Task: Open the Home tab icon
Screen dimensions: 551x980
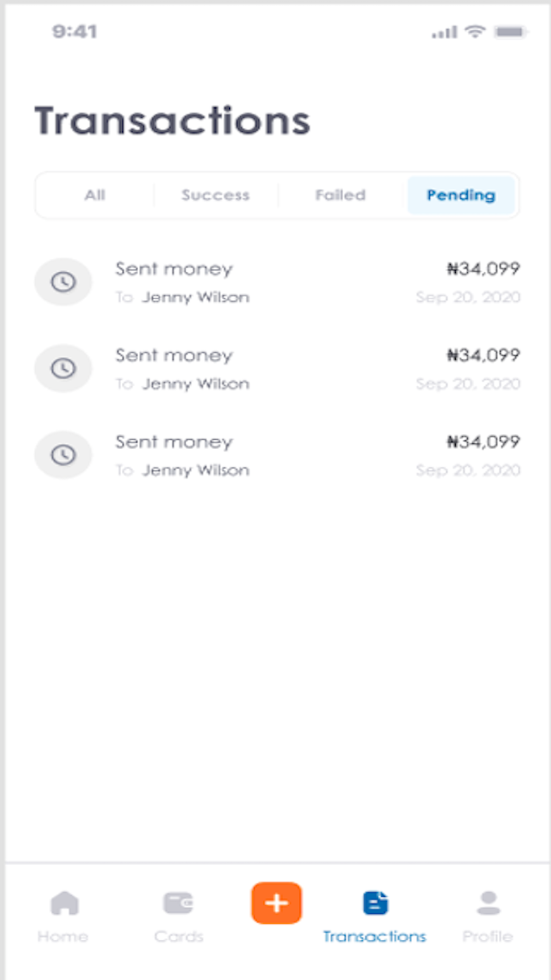Action: pyautogui.click(x=64, y=903)
